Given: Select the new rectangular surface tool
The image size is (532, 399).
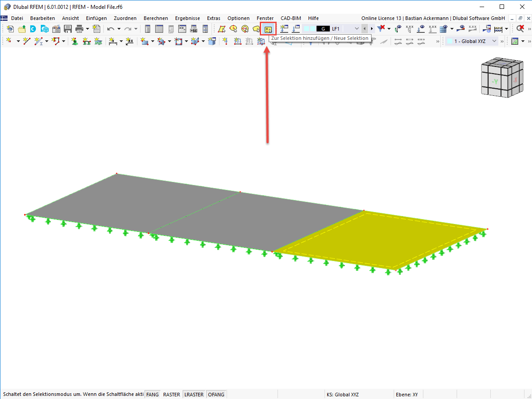Looking at the screenshot, I should tap(144, 41).
